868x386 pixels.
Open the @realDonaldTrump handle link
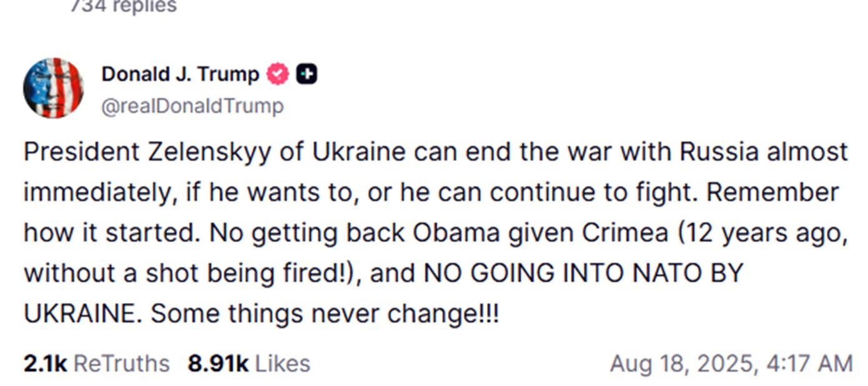pyautogui.click(x=192, y=106)
